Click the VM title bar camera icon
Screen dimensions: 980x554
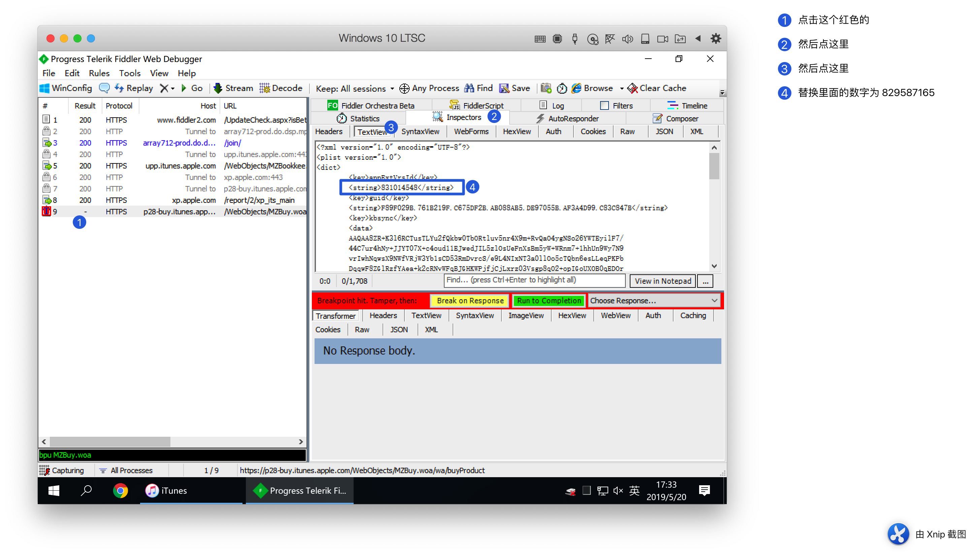[x=663, y=39]
